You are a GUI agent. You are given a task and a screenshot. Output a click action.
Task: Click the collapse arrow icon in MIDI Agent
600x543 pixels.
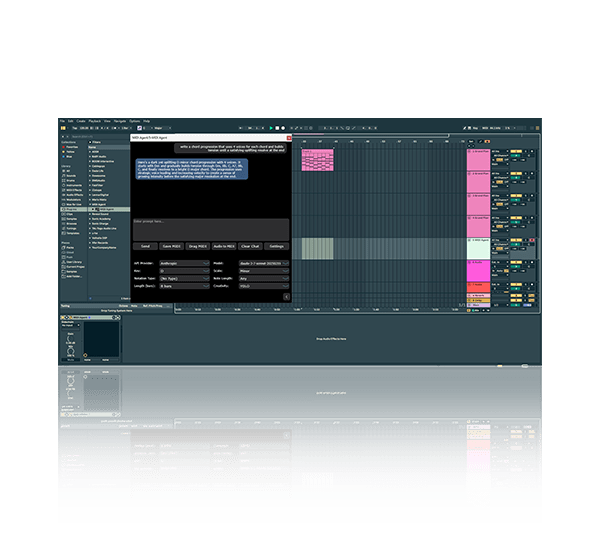[x=286, y=297]
